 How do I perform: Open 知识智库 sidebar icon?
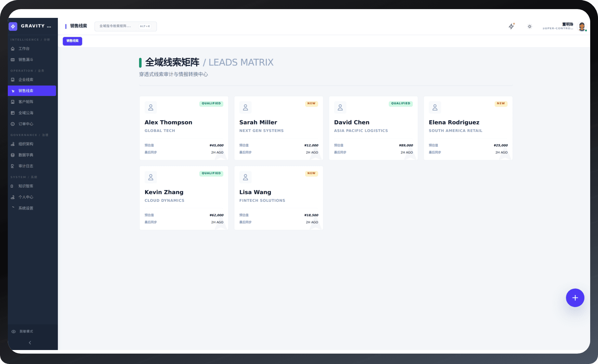pyautogui.click(x=12, y=186)
